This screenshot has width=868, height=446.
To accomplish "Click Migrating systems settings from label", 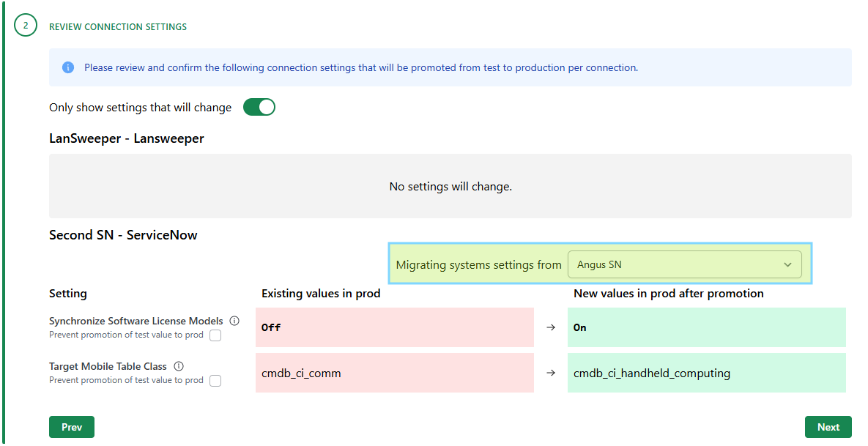I will 479,265.
